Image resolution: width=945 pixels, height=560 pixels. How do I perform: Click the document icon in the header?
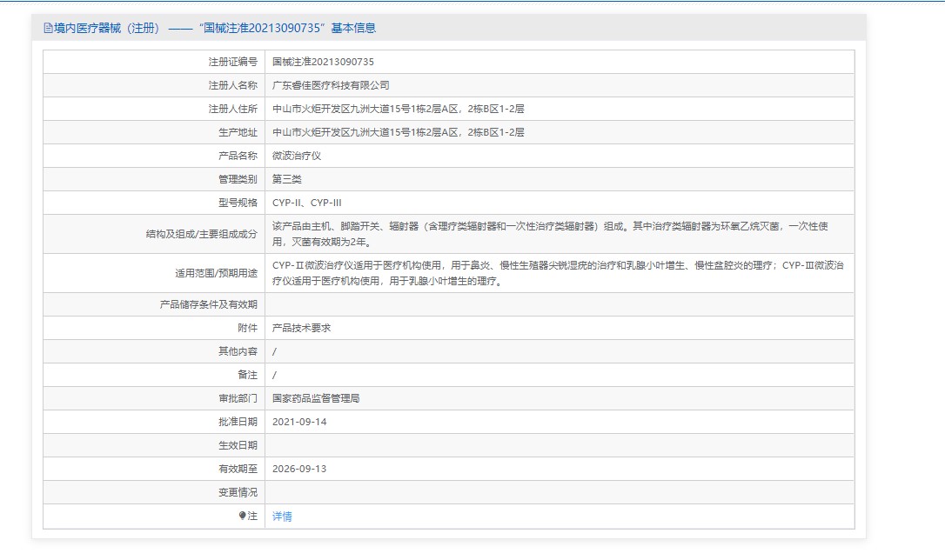[48, 28]
